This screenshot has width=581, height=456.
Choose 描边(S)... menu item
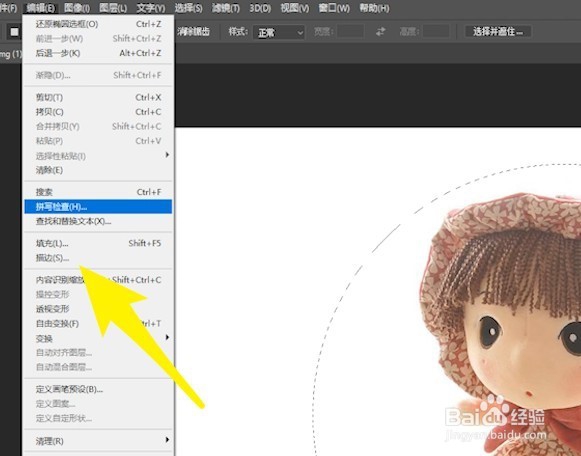click(x=99, y=258)
